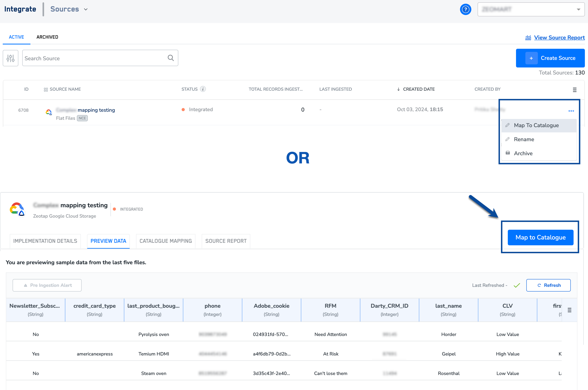The height and width of the screenshot is (390, 588).
Task: Switch to the Archived tab
Action: [x=47, y=37]
